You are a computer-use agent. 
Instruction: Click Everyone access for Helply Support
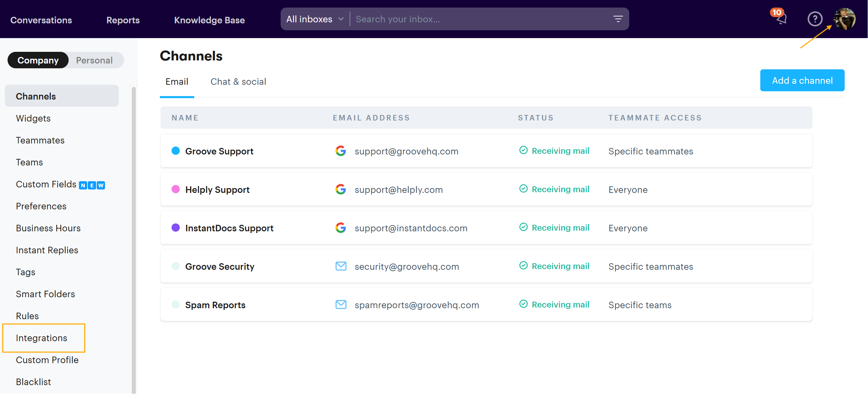click(628, 189)
